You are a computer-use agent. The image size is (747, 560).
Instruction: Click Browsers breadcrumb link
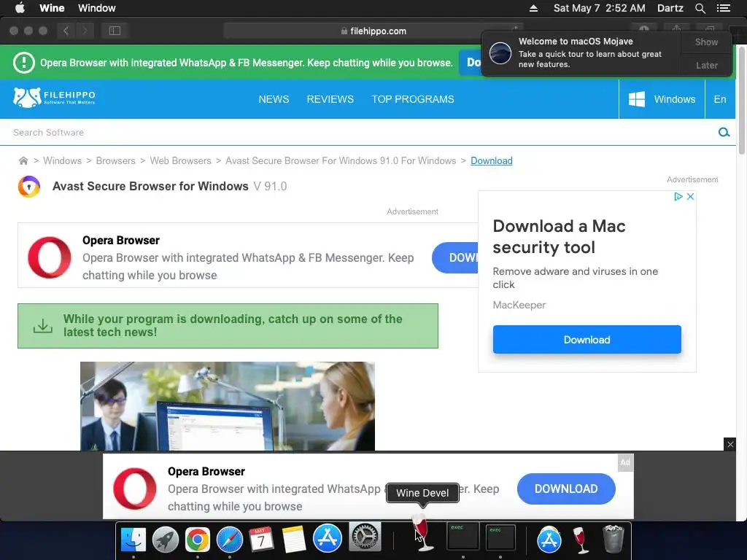click(116, 160)
